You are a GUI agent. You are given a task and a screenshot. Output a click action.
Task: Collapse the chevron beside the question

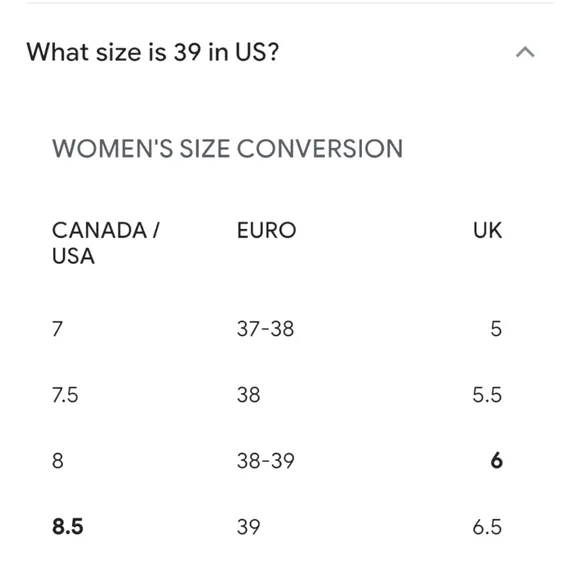tap(525, 52)
